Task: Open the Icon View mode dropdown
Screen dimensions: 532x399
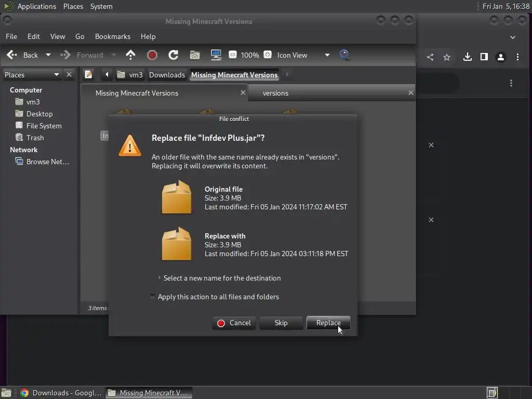Action: 303,55
